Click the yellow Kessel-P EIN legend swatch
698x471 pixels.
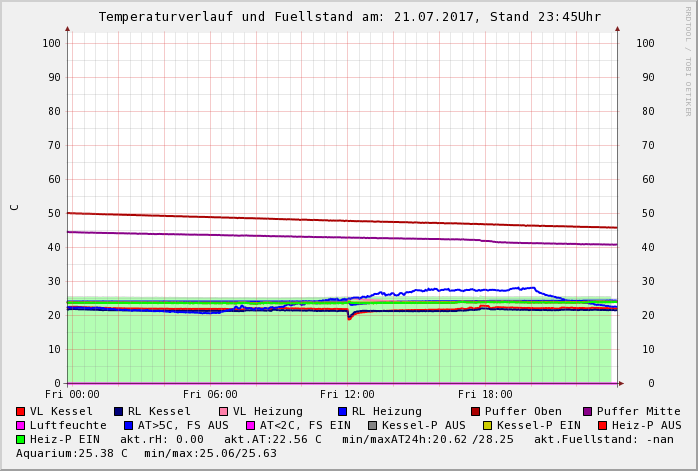(487, 426)
